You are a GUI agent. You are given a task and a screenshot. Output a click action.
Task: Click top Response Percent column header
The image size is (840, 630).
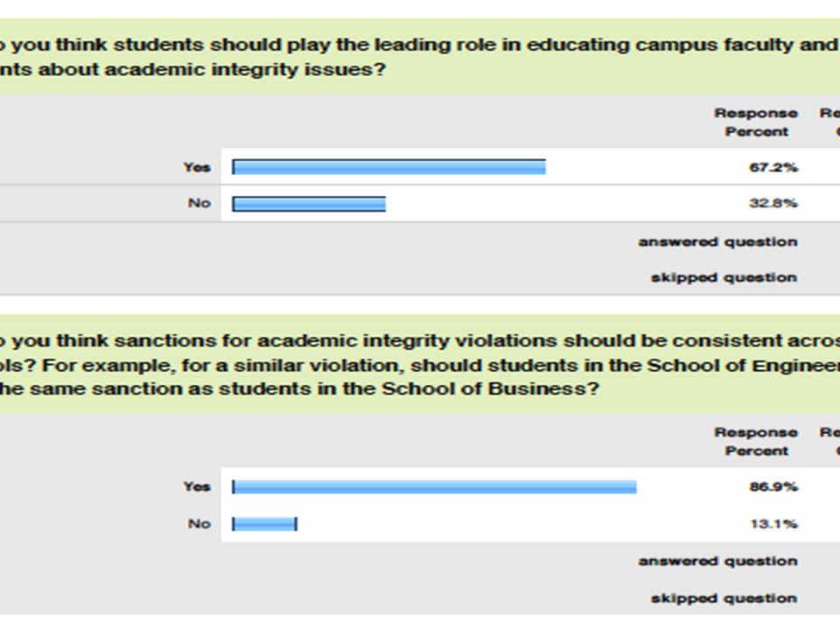756,122
